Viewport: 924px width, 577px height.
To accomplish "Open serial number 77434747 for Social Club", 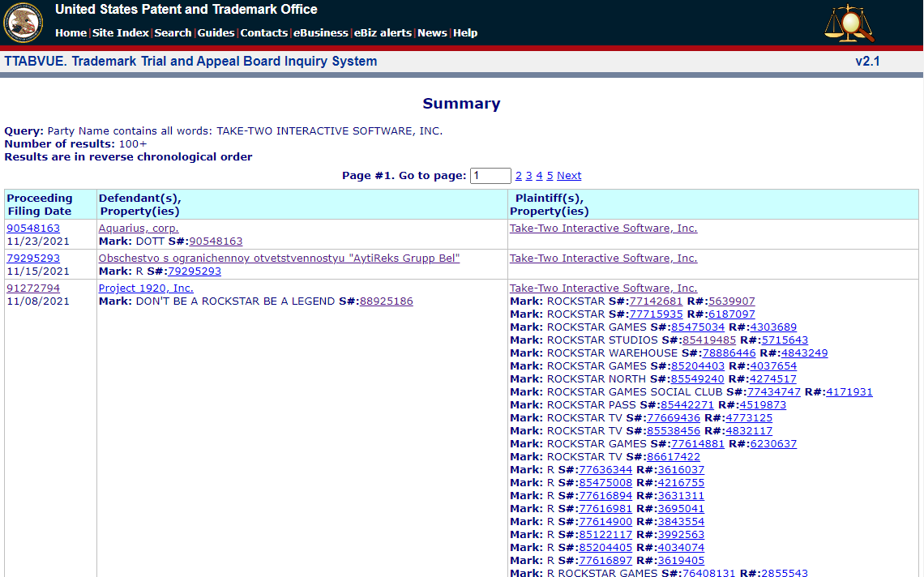I will (773, 392).
